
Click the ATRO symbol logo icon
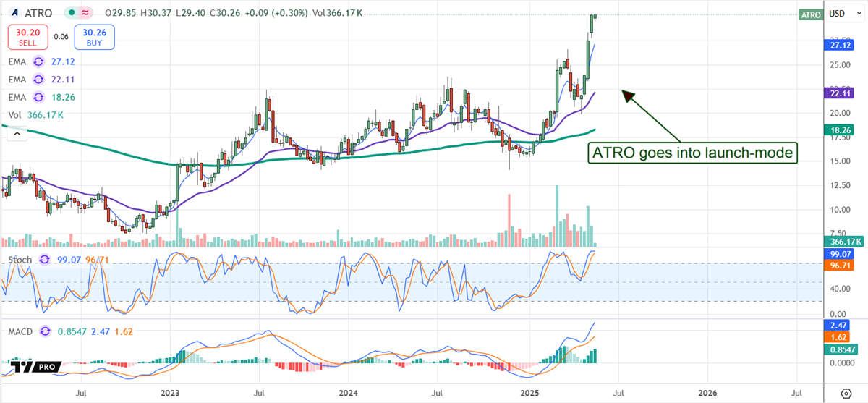14,13
